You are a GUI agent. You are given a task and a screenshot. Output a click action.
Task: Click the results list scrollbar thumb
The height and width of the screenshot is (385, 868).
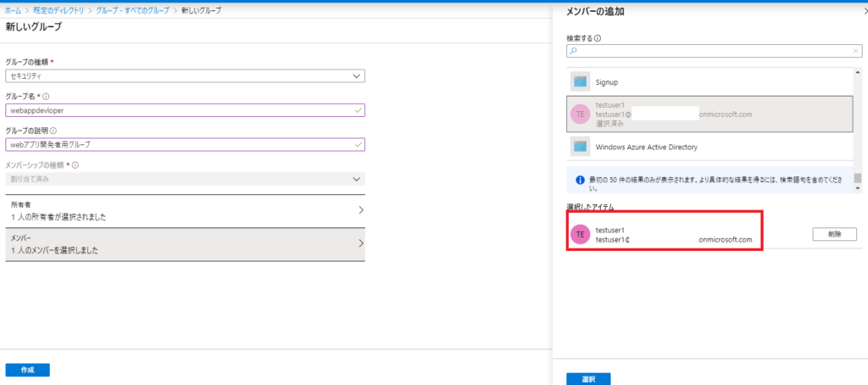pyautogui.click(x=858, y=178)
